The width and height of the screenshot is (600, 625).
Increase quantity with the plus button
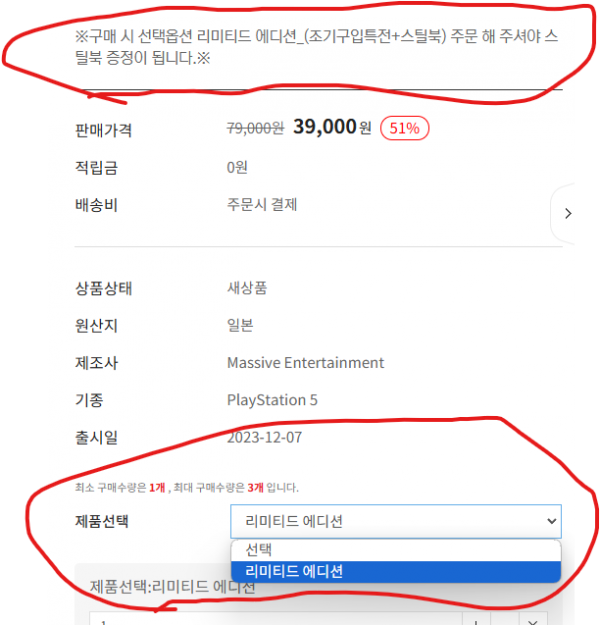(476, 621)
